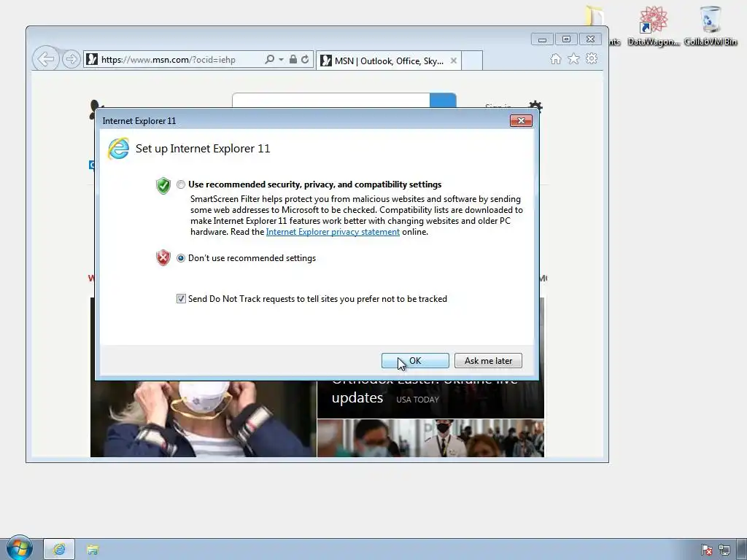Click the network status tray icon

(724, 550)
